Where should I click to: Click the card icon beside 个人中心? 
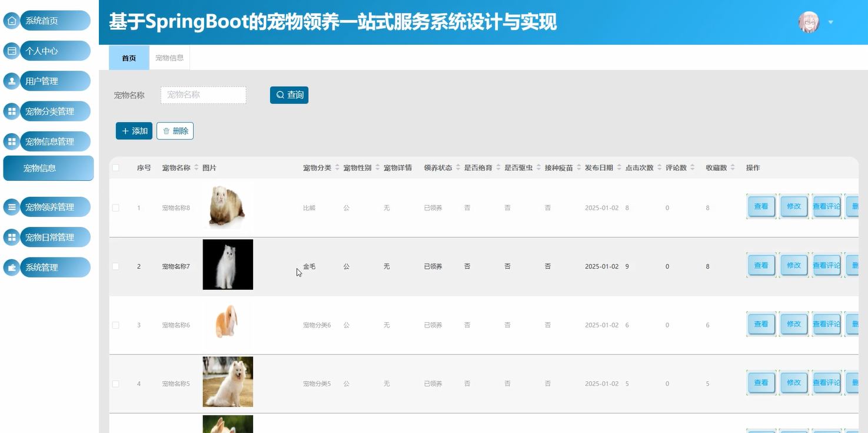(12, 51)
